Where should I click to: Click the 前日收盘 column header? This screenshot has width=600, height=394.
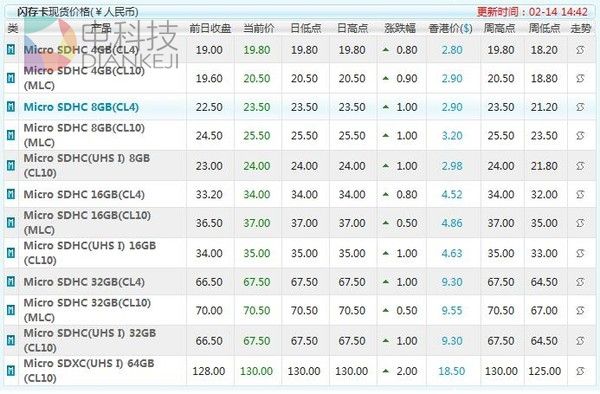tap(210, 28)
